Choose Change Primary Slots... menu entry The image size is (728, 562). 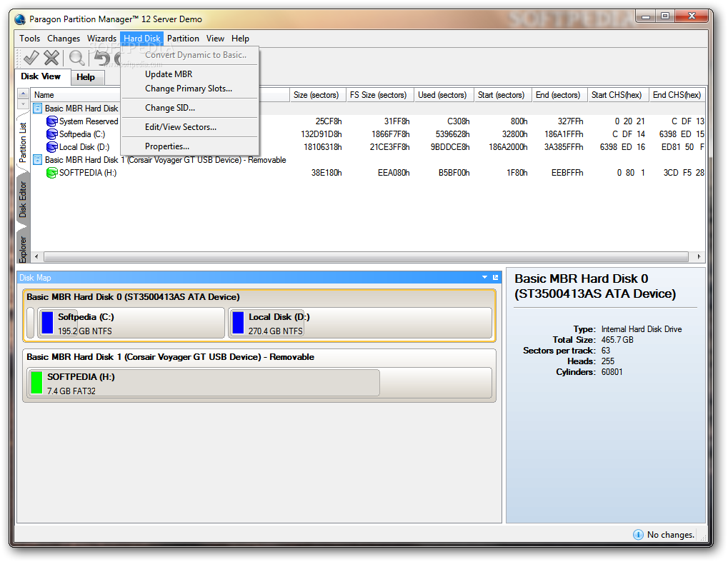click(189, 89)
